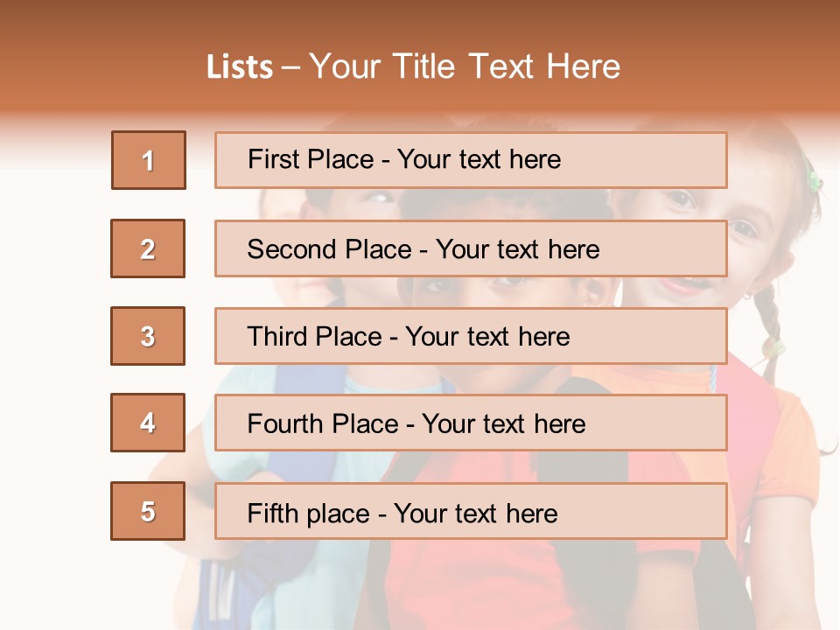This screenshot has height=630, width=840.
Task: Select the number 4 box
Action: (x=148, y=423)
